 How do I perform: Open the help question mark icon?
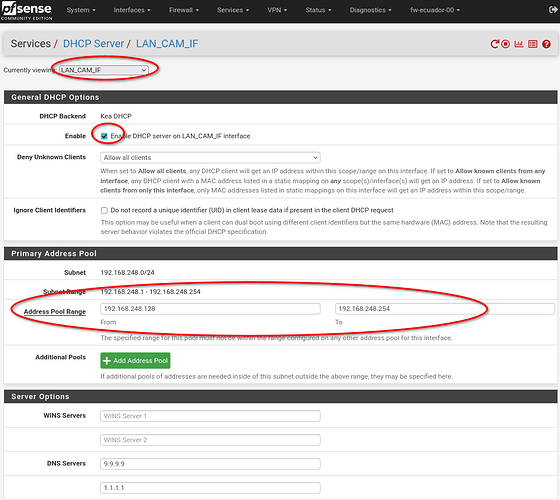pos(546,44)
